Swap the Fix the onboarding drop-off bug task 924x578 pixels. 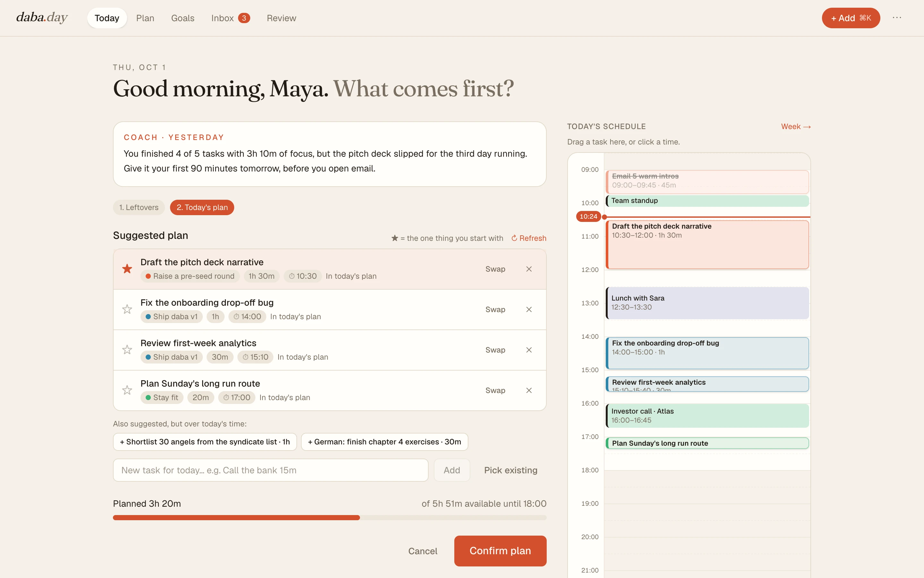pyautogui.click(x=495, y=310)
